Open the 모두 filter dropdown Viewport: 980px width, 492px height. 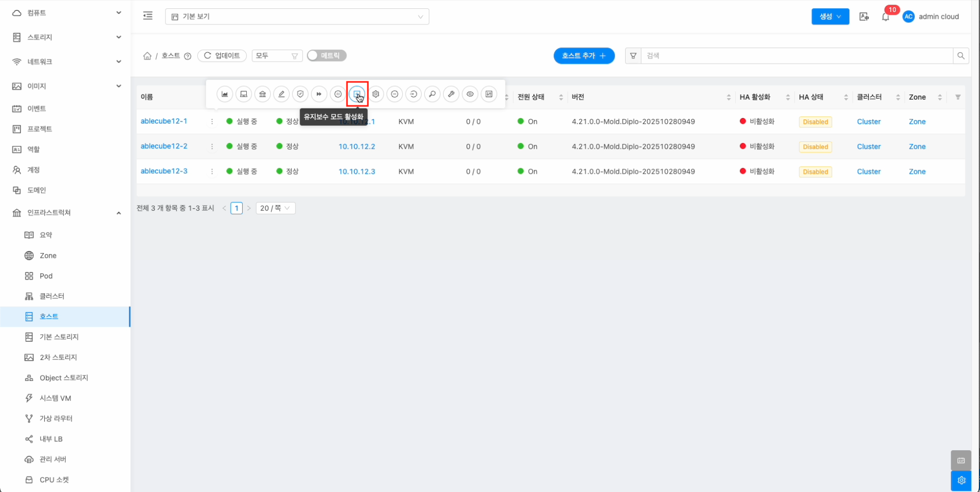[x=277, y=56]
